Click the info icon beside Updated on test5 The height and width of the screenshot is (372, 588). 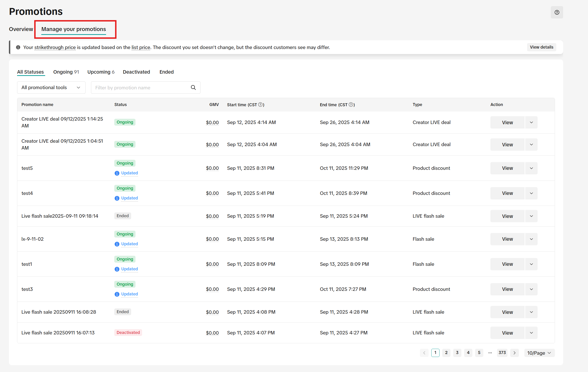[117, 173]
